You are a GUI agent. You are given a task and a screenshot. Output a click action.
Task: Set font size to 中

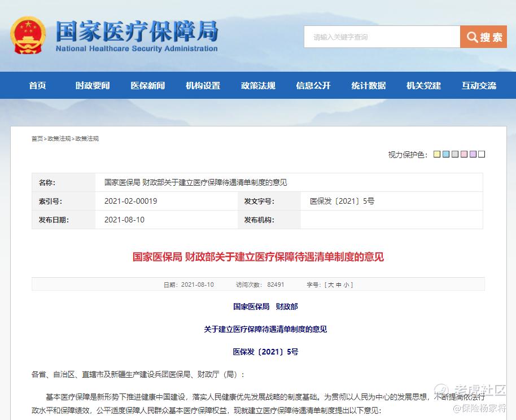(339, 285)
